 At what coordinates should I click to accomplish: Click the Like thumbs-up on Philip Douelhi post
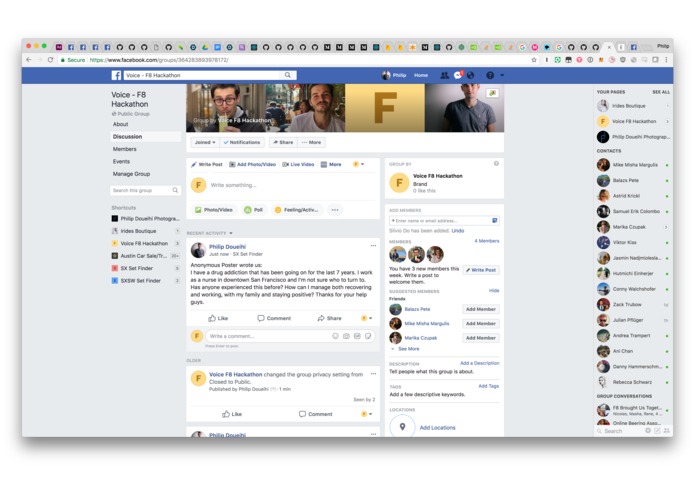pos(218,318)
